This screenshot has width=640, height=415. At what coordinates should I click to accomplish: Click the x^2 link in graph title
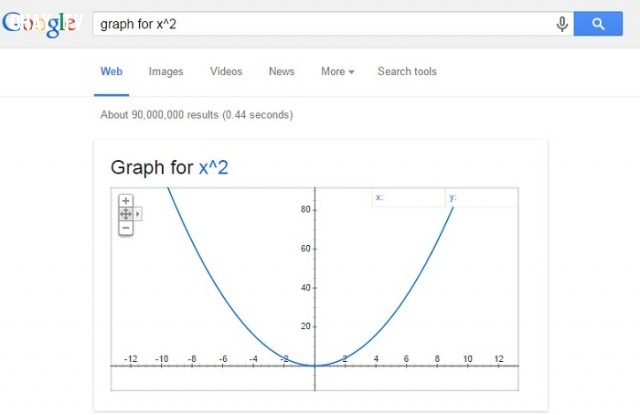(213, 168)
